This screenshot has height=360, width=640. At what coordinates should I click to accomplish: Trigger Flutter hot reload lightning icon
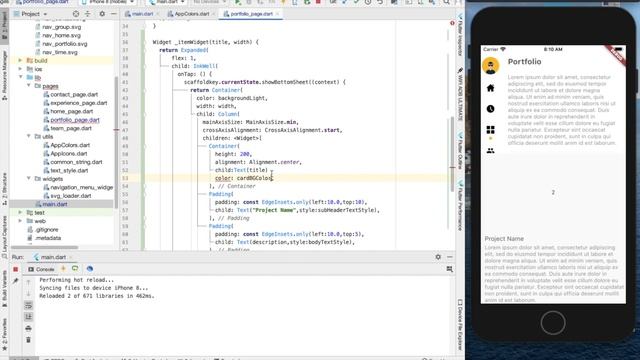point(63,269)
